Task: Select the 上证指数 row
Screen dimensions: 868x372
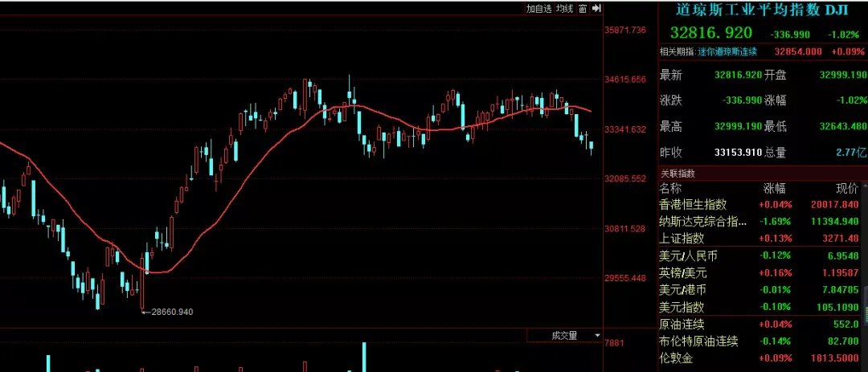Action: click(x=759, y=239)
